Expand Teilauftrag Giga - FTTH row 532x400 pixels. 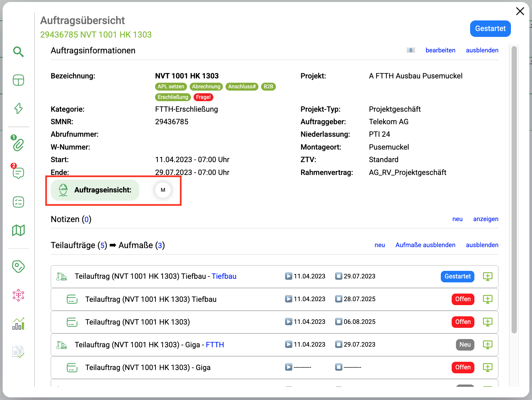(149, 345)
